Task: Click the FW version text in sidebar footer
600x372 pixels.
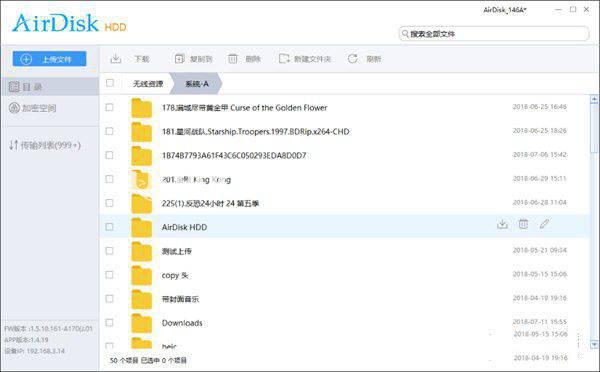Action: [x=48, y=329]
